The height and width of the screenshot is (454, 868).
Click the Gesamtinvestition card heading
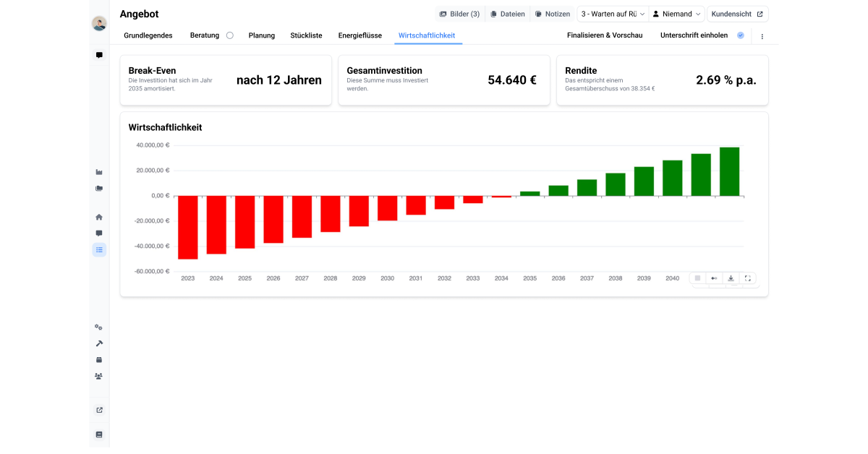coord(385,71)
